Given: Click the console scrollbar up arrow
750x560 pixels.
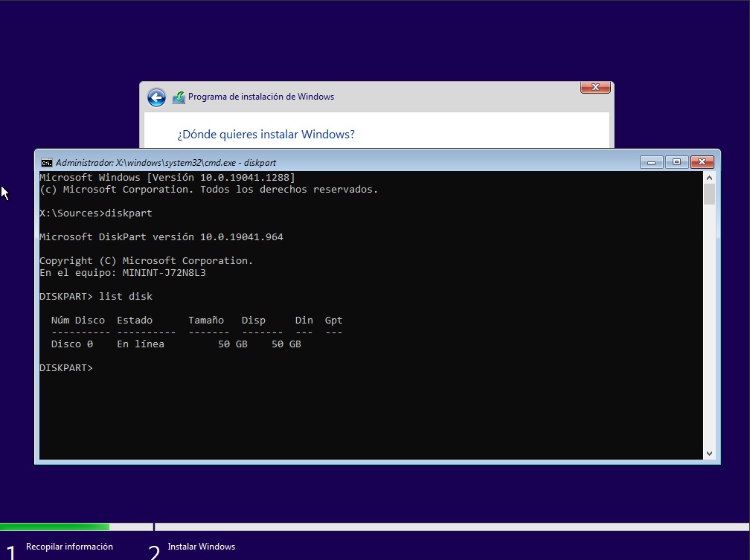Looking at the screenshot, I should coord(709,178).
